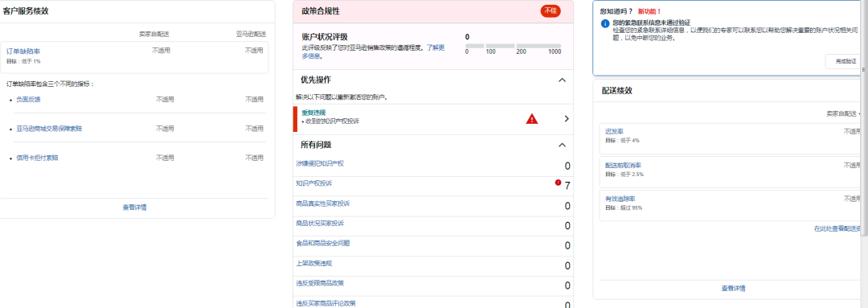Open the 负面反馈 metric link

pos(28,99)
